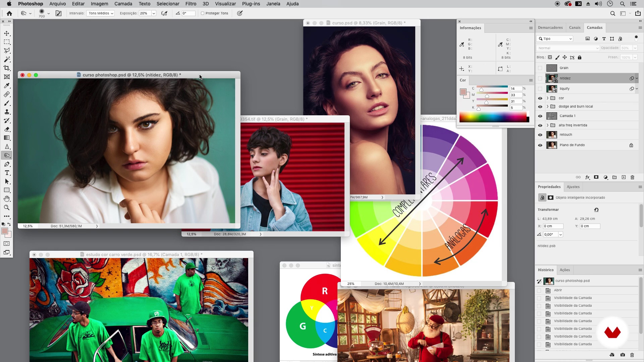
Task: Select the Path Selection tool
Action: click(7, 182)
